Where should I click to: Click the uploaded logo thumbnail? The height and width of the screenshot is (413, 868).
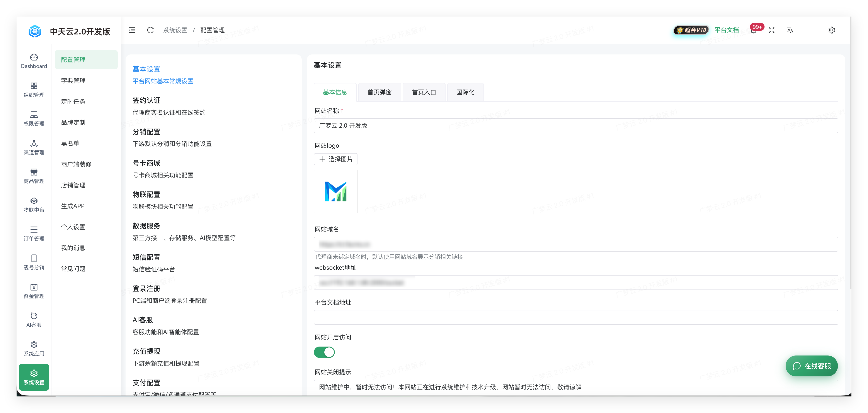[336, 191]
